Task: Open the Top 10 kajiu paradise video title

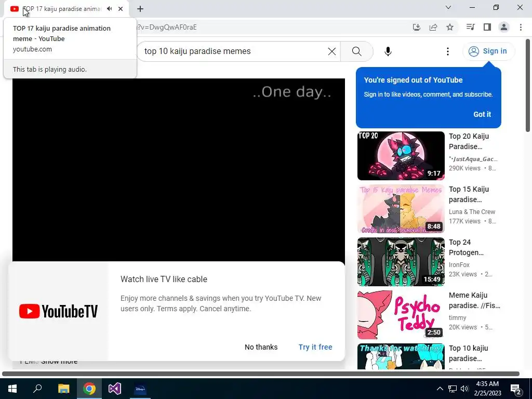Action: (x=469, y=353)
